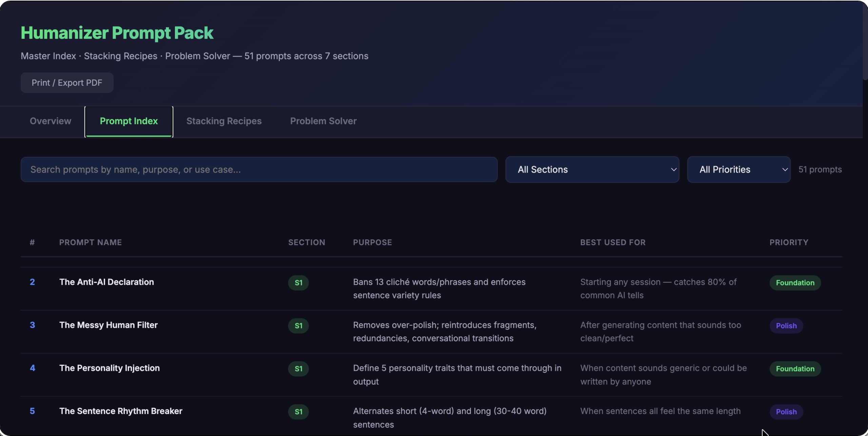Click the S1 badge for Personality Injection
The height and width of the screenshot is (436, 868).
[x=298, y=369]
